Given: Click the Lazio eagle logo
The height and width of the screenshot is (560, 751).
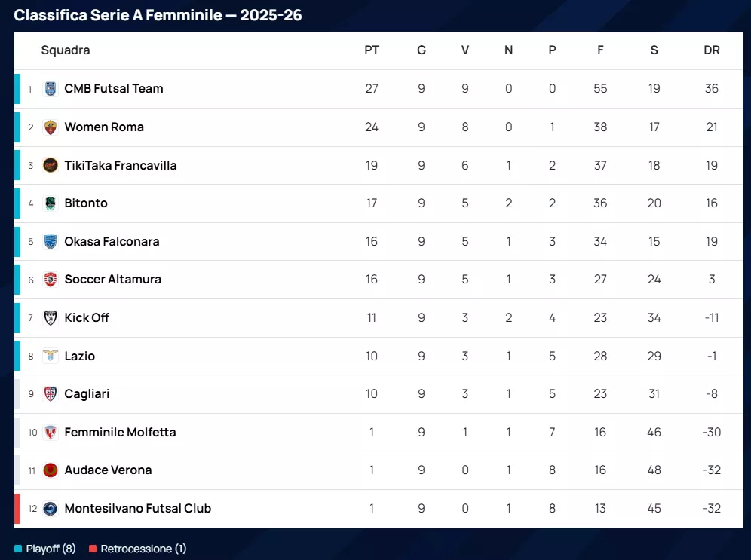Looking at the screenshot, I should pos(51,356).
